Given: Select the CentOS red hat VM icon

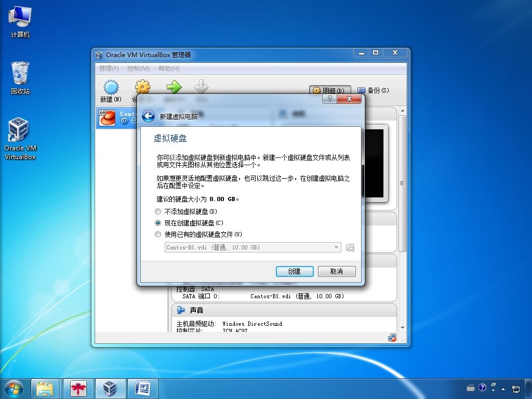Looking at the screenshot, I should [107, 117].
